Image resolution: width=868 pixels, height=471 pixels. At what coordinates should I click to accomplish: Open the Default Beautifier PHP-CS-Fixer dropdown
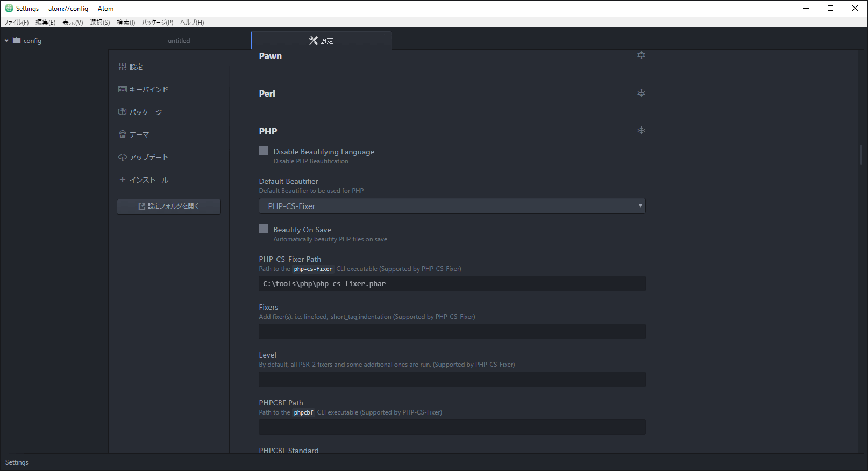coord(452,206)
